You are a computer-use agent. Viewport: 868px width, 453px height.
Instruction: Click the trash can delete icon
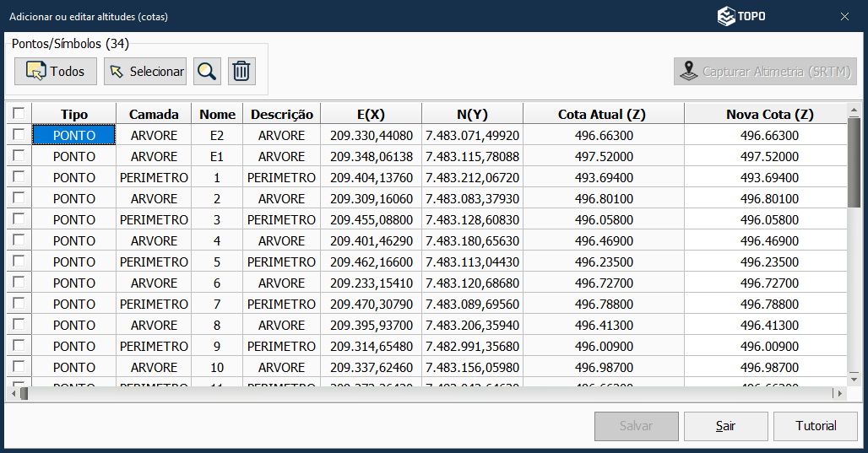tap(241, 72)
